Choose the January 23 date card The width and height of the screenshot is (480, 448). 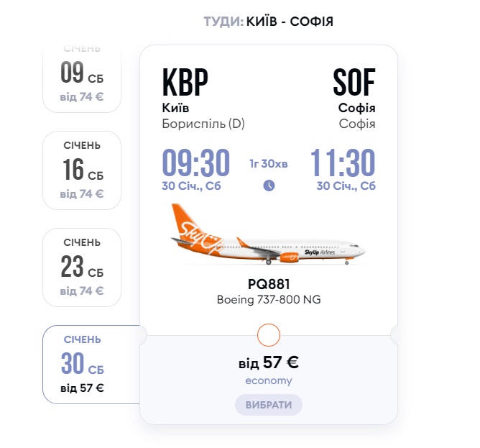point(82,267)
